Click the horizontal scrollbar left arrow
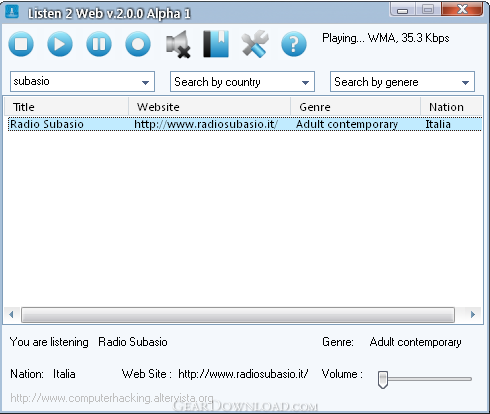490x414 pixels. pyautogui.click(x=11, y=314)
